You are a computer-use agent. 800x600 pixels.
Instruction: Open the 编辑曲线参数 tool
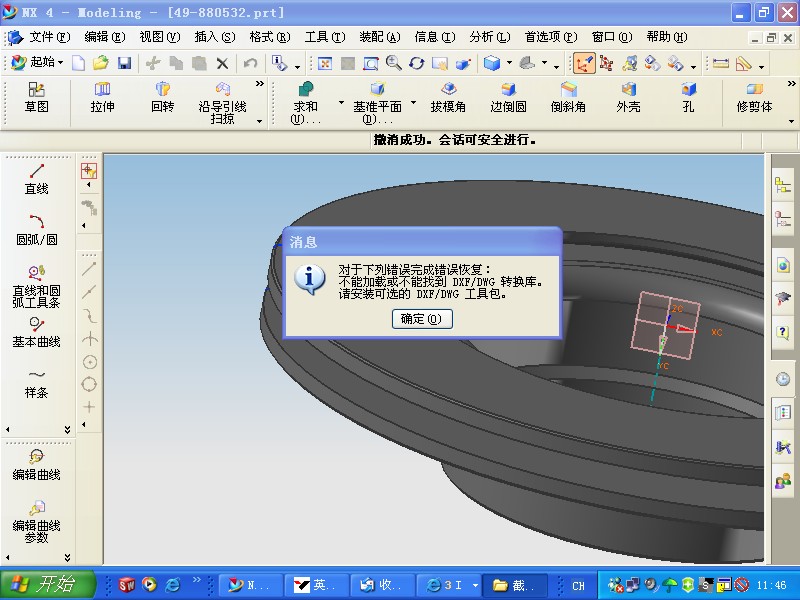click(x=38, y=520)
